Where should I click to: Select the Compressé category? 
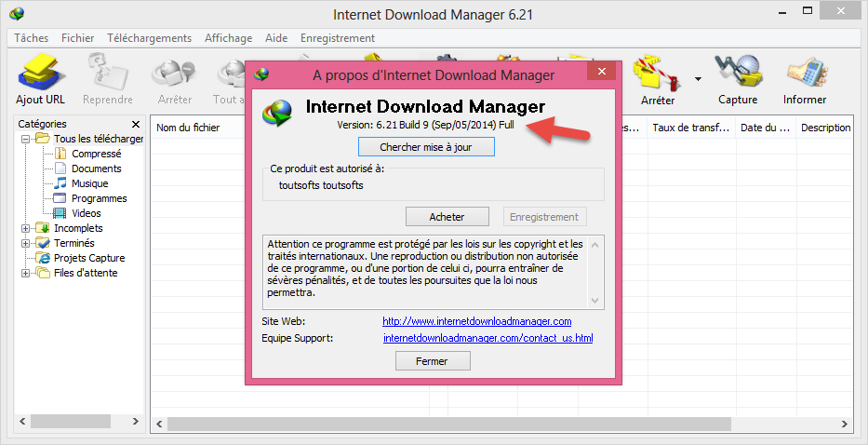coord(97,154)
